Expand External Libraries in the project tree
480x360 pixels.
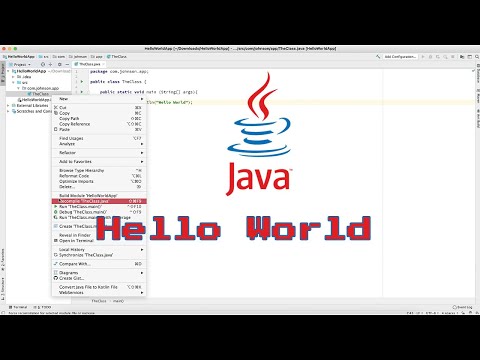click(8, 105)
